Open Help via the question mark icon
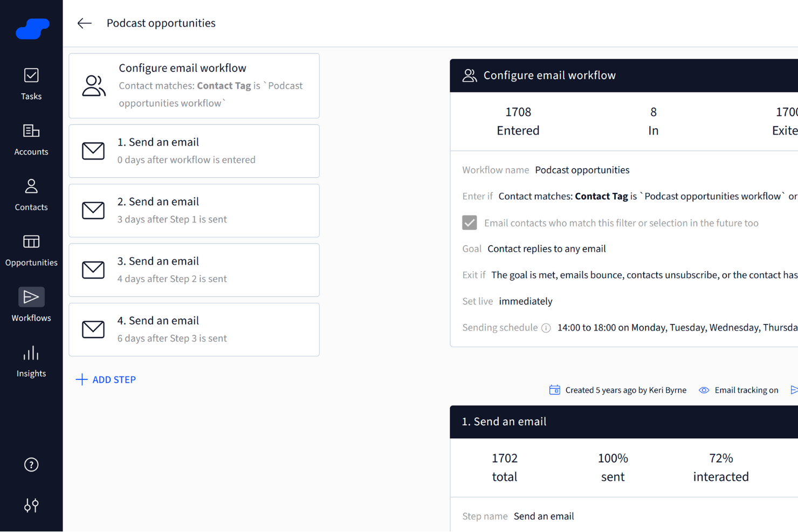The height and width of the screenshot is (532, 798). click(31, 464)
